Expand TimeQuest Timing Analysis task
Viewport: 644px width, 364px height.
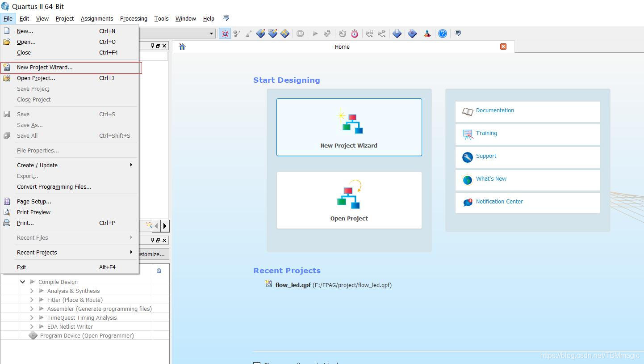click(32, 317)
